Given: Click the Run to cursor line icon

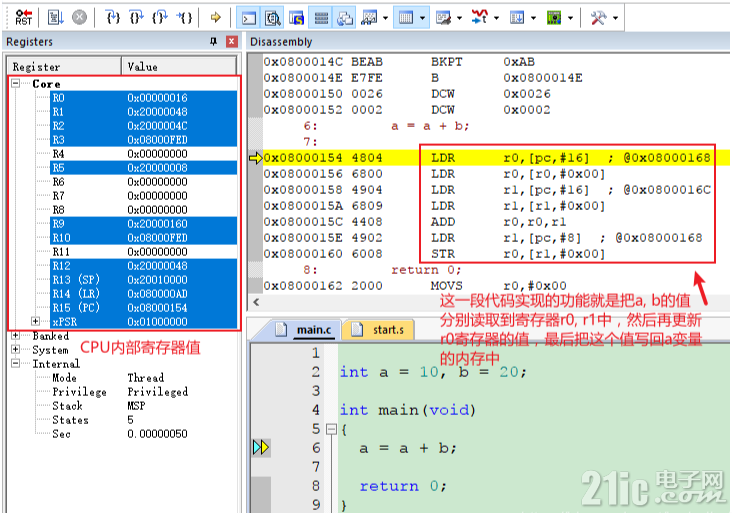Looking at the screenshot, I should pyautogui.click(x=184, y=18).
